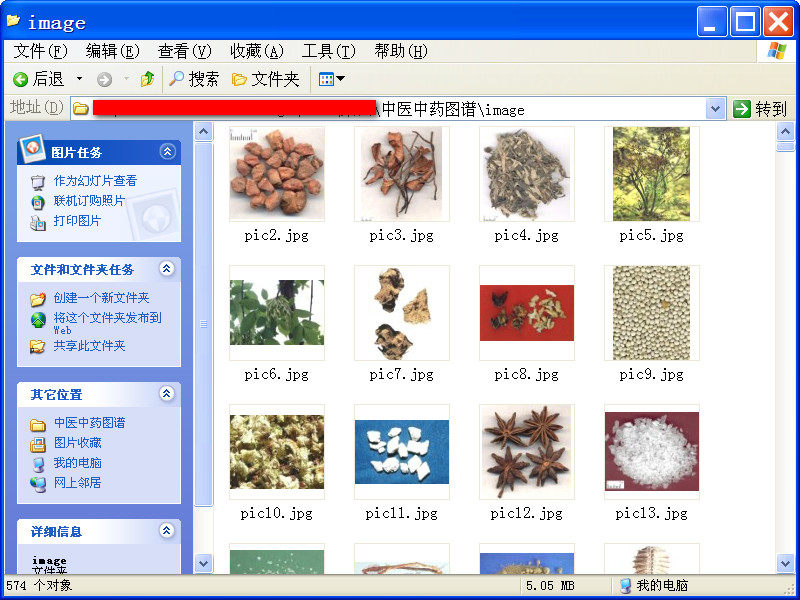Click 联机订购照片 link

89,201
